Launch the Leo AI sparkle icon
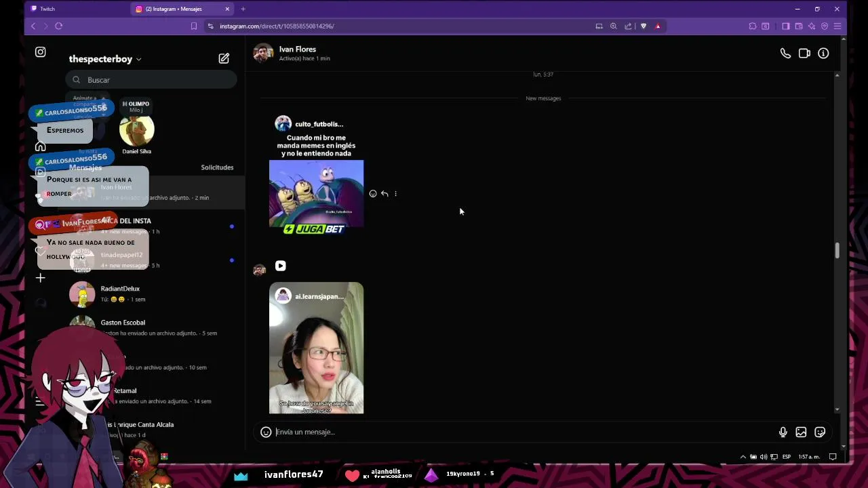Image resolution: width=868 pixels, height=488 pixels. (x=812, y=26)
